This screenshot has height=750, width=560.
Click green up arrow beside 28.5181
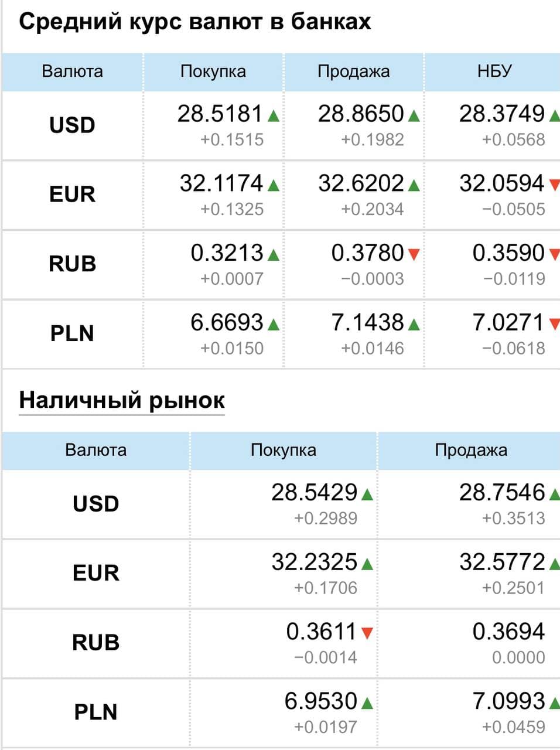click(273, 116)
